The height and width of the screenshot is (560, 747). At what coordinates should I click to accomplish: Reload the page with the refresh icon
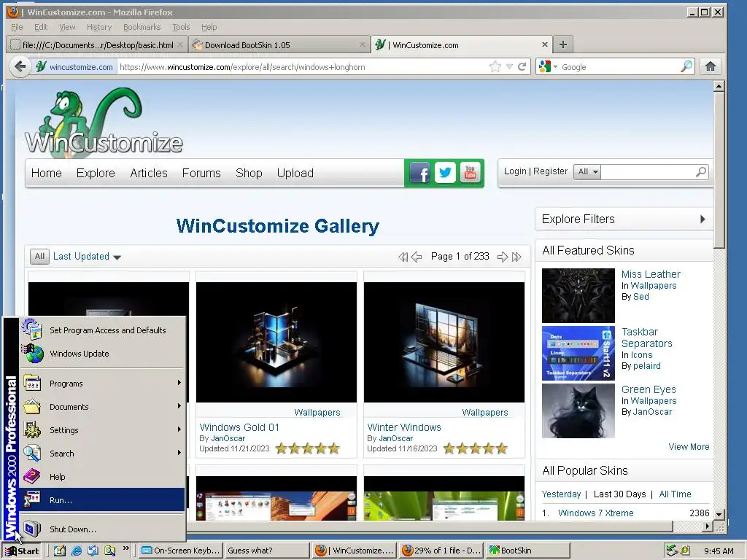(x=522, y=66)
